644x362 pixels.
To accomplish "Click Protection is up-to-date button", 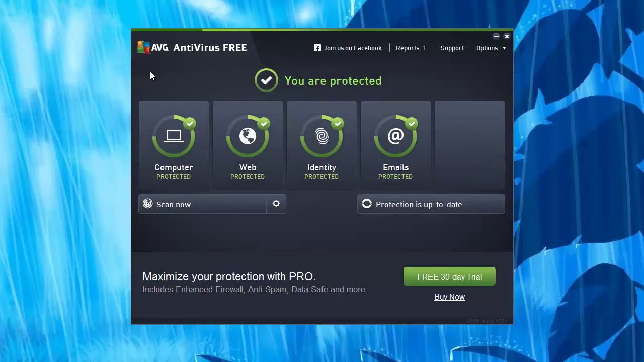I will 431,204.
